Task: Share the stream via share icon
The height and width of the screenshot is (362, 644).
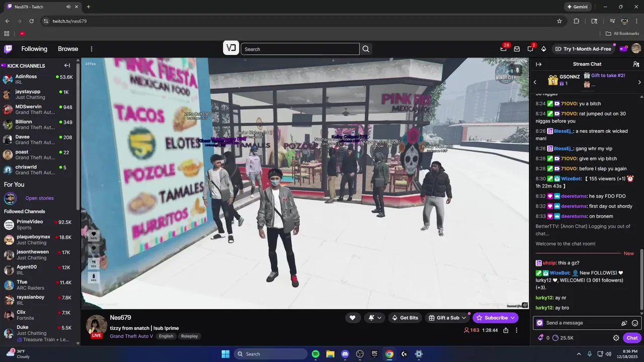Action: coord(506,330)
